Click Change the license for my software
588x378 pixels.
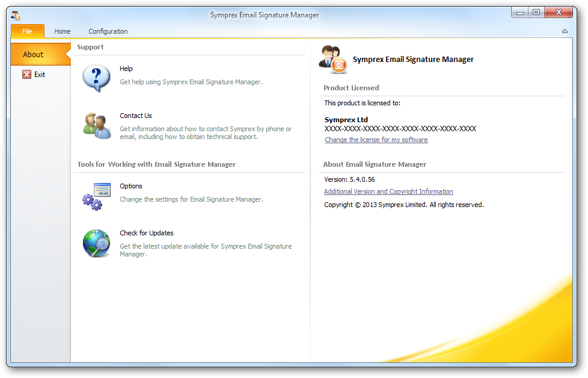coord(376,140)
